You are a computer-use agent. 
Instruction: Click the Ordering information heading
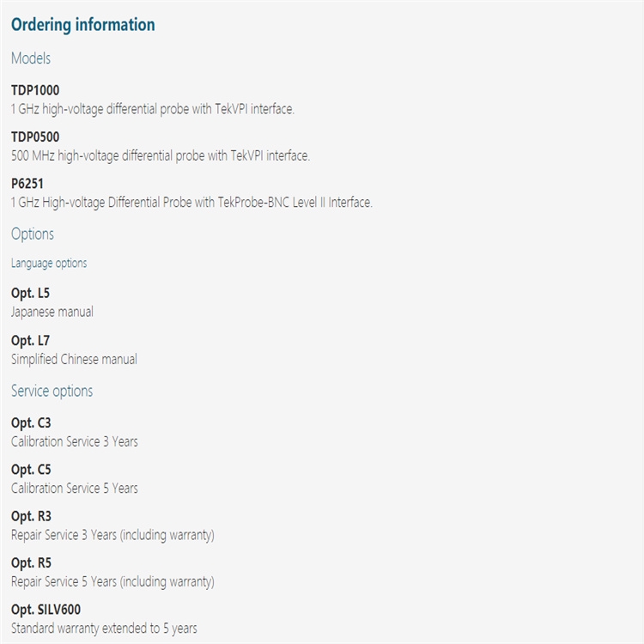[x=83, y=25]
